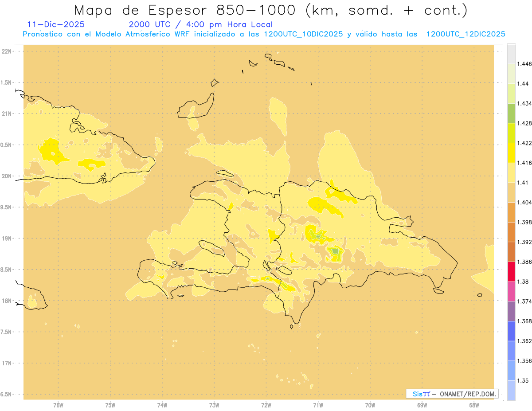Pick the gray legend swatch above 1.446
The height and width of the screenshot is (411, 532).
click(511, 54)
